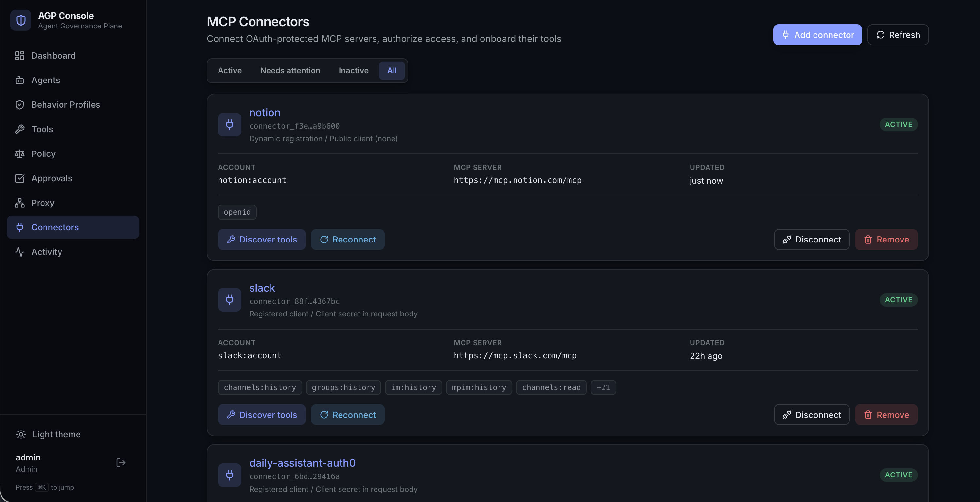Click the plug icon on the daily-assistant-auth0 card

[229, 475]
